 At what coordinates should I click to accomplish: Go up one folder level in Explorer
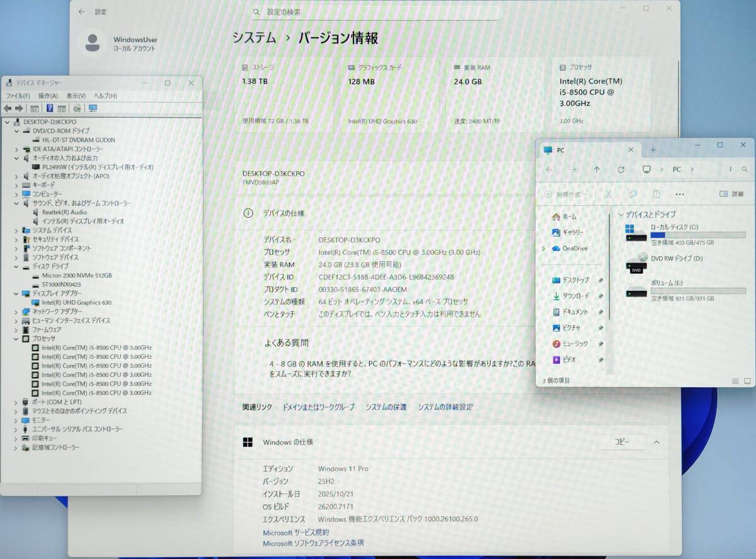pyautogui.click(x=597, y=169)
